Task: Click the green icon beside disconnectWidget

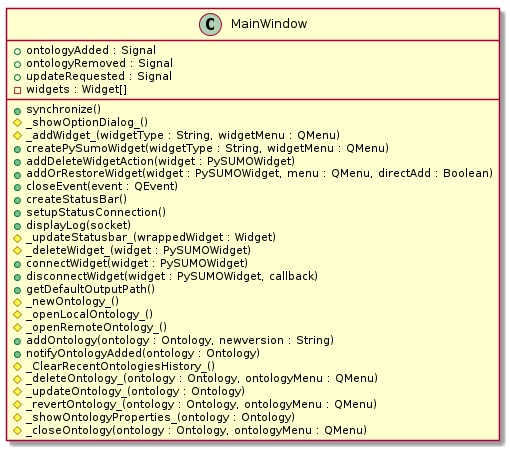Action: click(x=17, y=277)
